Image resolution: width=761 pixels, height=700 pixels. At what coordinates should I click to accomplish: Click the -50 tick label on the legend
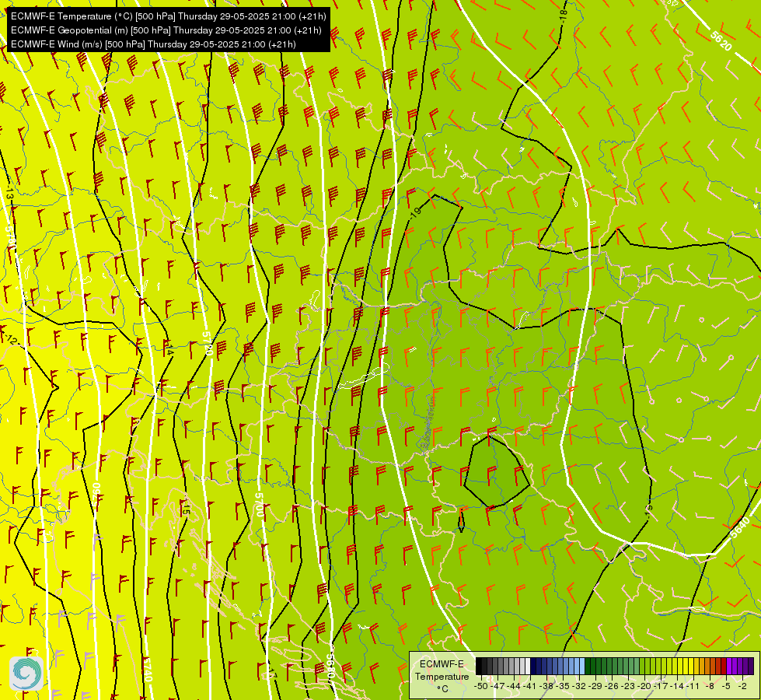point(481,686)
